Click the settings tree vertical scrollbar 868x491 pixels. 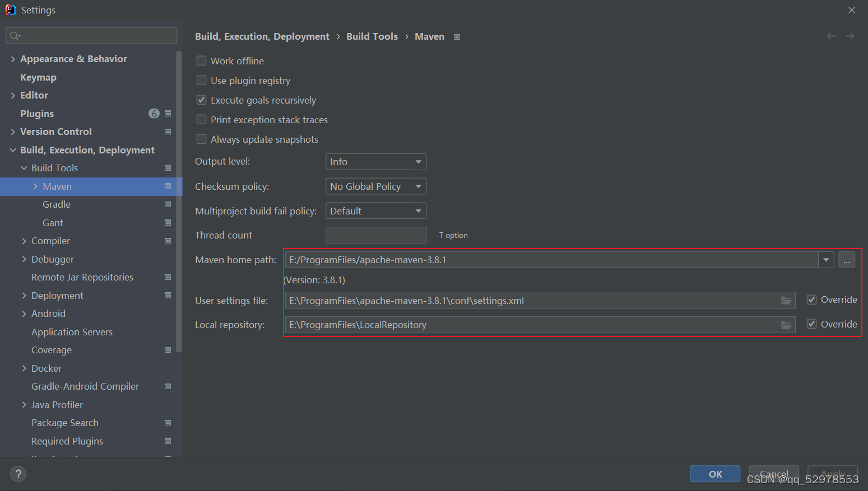179,202
